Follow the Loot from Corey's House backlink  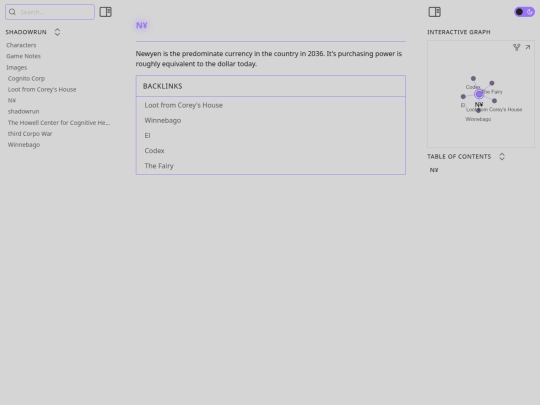click(184, 105)
